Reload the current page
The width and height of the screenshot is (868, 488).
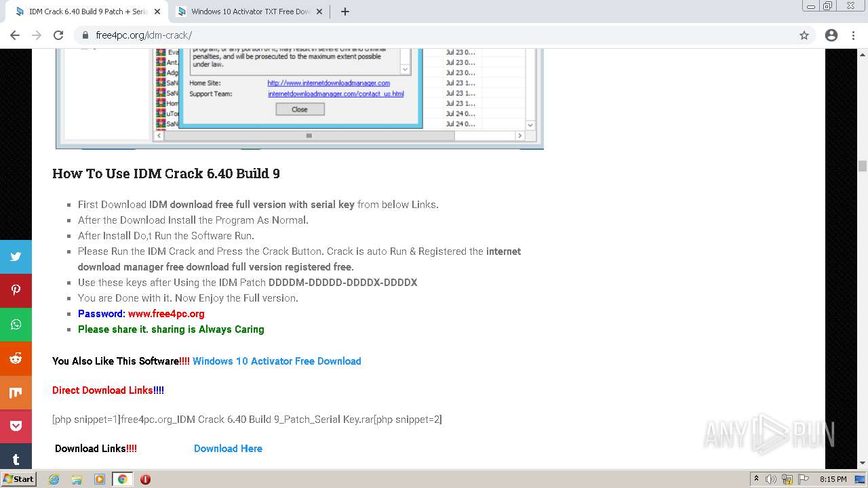tap(58, 35)
